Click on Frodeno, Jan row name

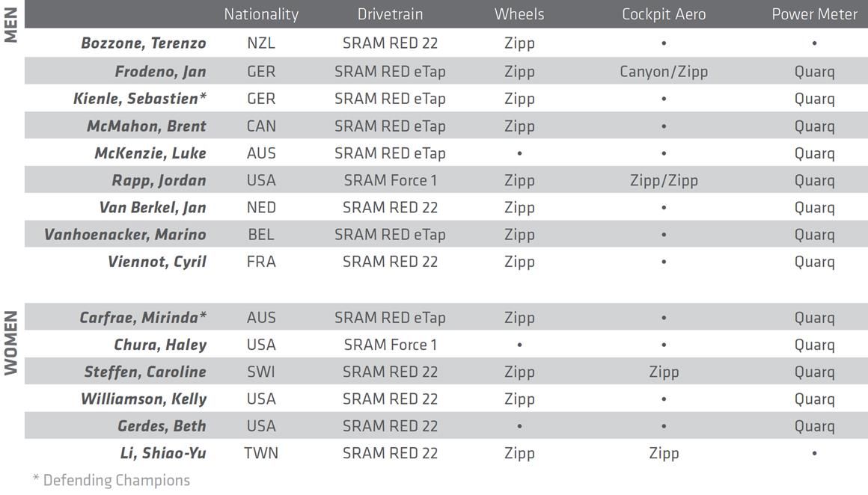(x=160, y=72)
